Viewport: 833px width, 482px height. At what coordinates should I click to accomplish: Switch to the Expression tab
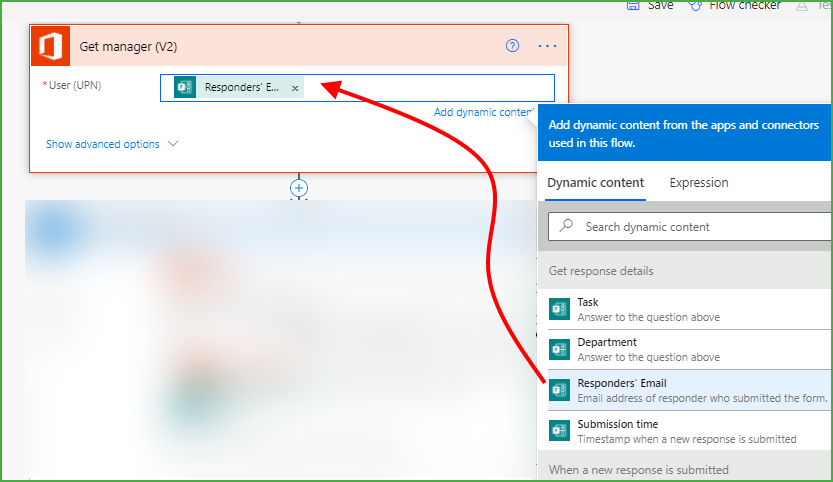click(x=699, y=183)
